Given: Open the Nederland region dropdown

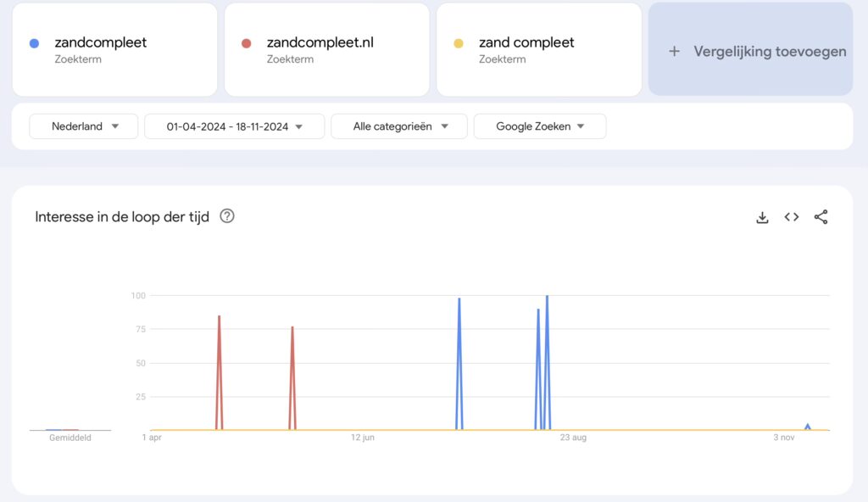Looking at the screenshot, I should (84, 126).
